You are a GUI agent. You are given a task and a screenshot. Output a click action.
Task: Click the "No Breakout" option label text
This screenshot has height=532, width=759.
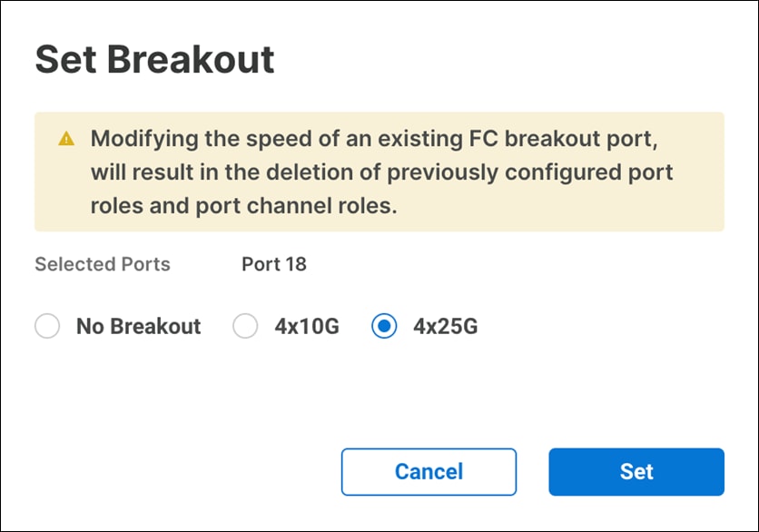click(x=138, y=327)
